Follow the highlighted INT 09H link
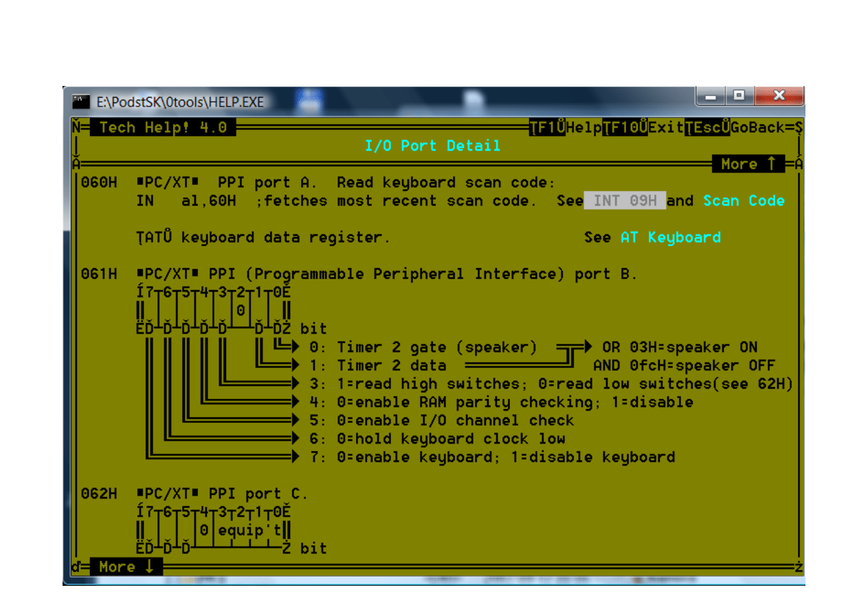This screenshot has height=614, width=868. click(x=625, y=201)
